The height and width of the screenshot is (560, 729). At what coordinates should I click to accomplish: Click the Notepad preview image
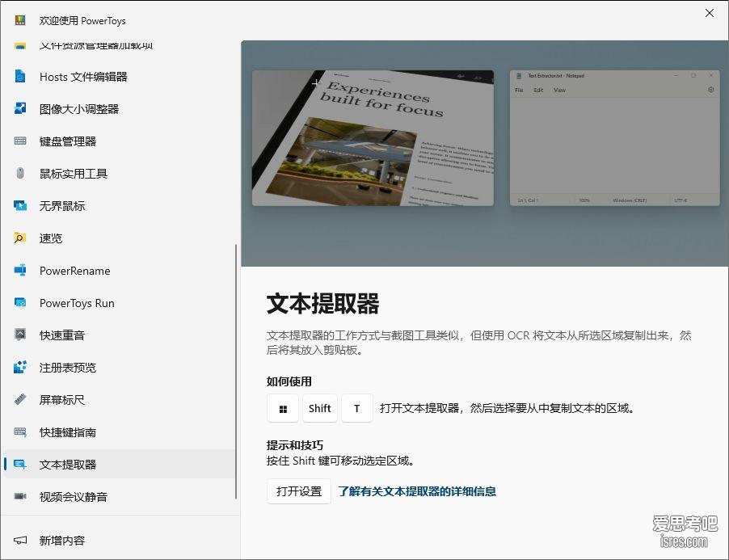click(x=614, y=138)
